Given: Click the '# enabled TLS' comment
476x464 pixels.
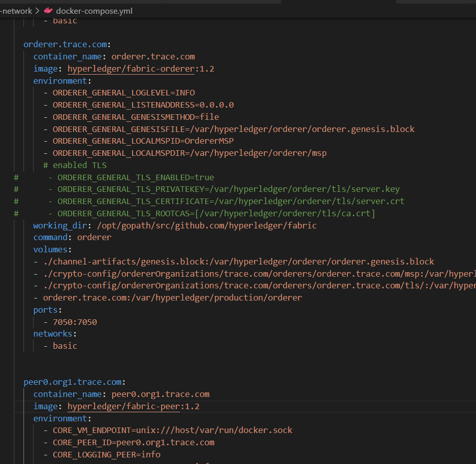Looking at the screenshot, I should click(75, 165).
